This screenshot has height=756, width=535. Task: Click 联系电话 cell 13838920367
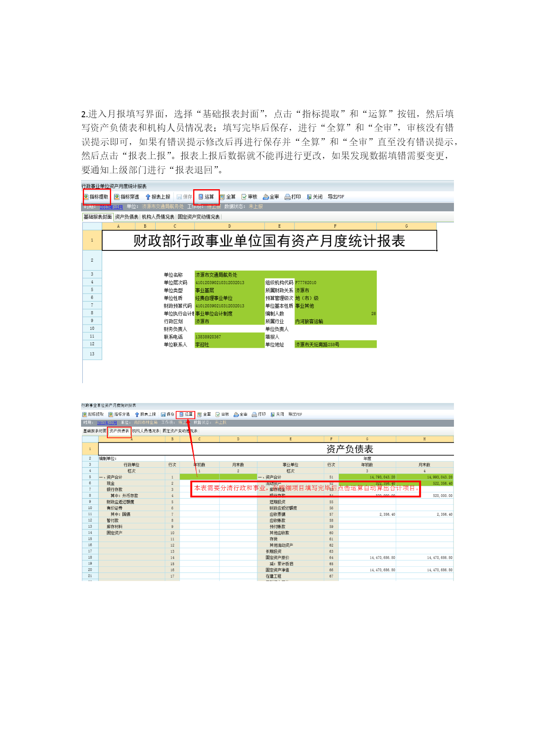tap(229, 337)
